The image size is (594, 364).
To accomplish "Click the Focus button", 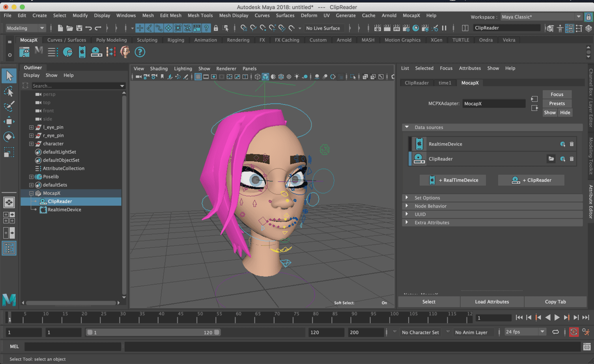I will pos(557,95).
